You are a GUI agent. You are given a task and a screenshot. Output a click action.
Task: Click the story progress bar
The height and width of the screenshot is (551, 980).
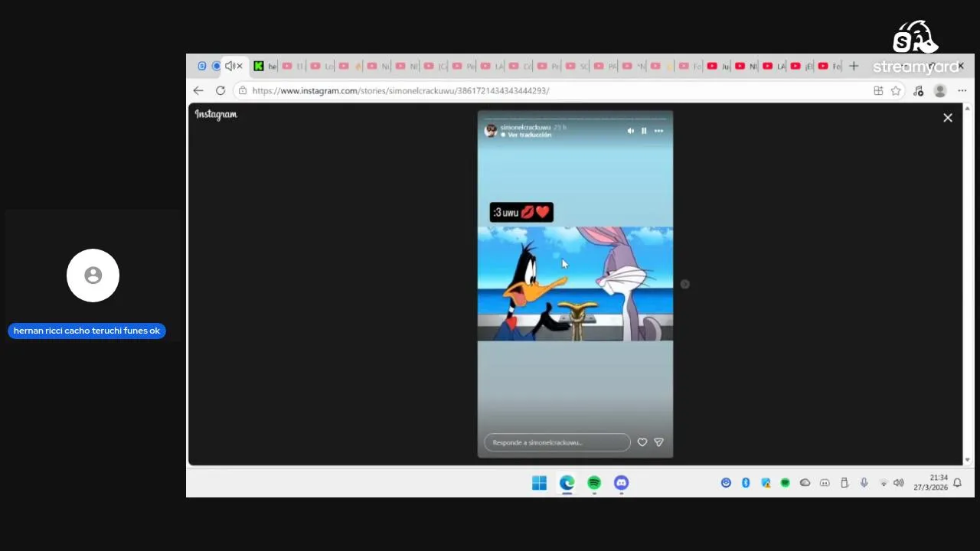click(575, 119)
